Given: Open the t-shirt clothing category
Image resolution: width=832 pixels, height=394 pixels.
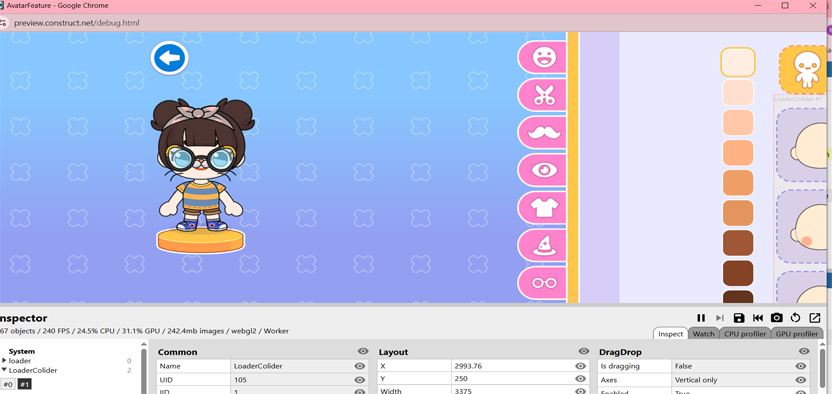Looking at the screenshot, I should [542, 208].
